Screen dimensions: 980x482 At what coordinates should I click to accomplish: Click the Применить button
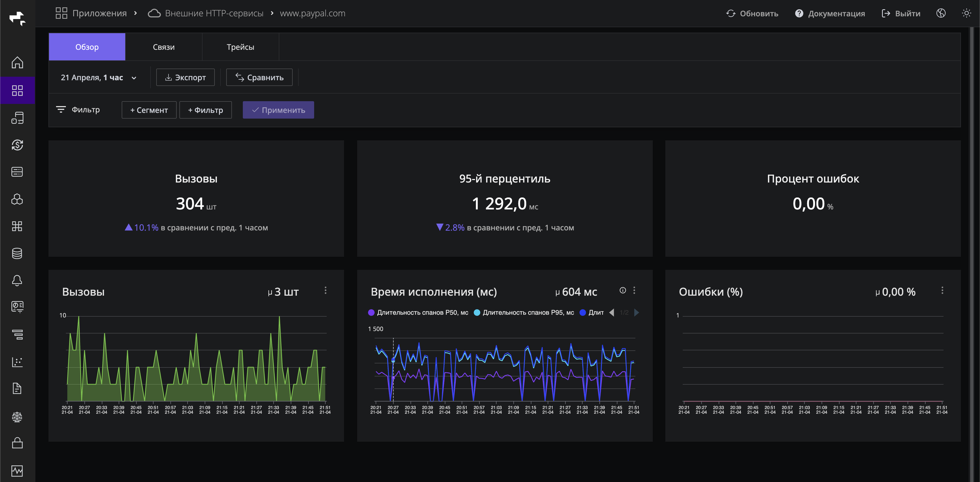click(x=278, y=110)
